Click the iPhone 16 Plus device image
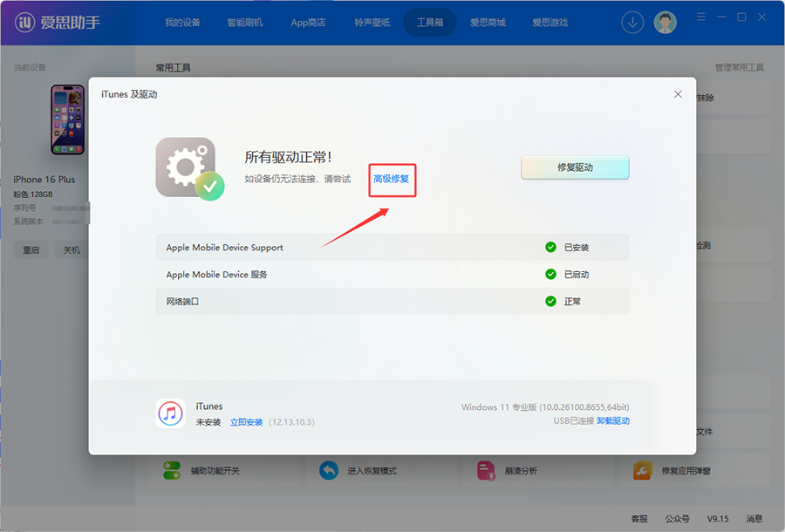This screenshot has width=785, height=532. click(67, 119)
